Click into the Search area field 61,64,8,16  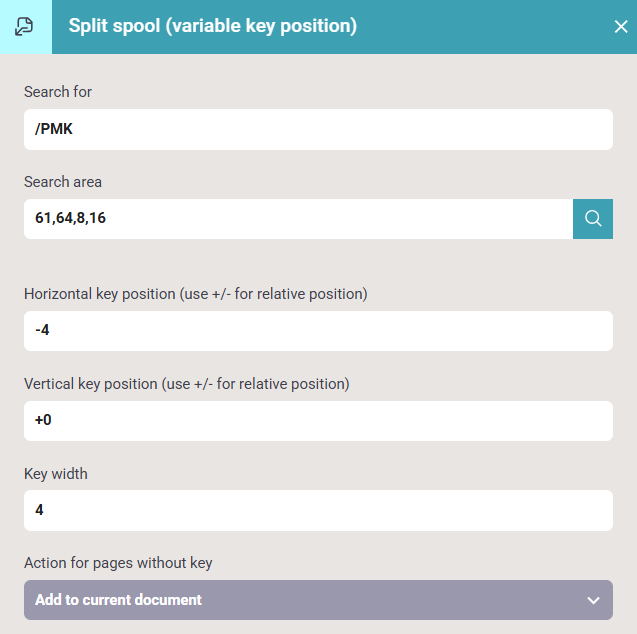click(x=298, y=219)
